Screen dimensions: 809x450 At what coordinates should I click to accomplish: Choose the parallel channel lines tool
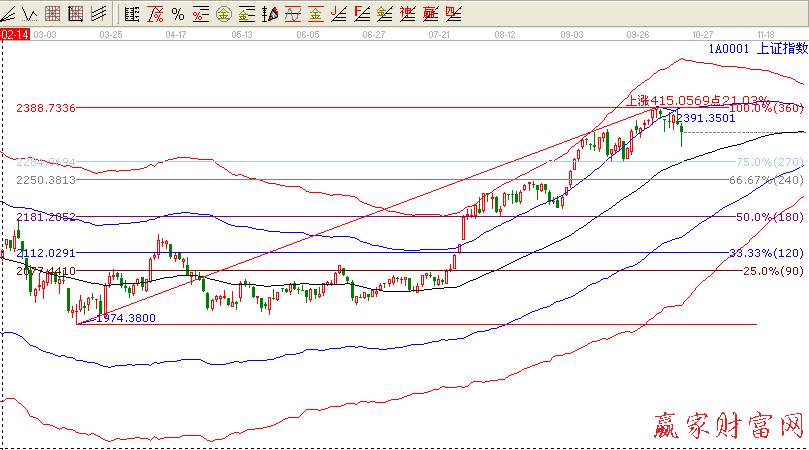pyautogui.click(x=98, y=14)
